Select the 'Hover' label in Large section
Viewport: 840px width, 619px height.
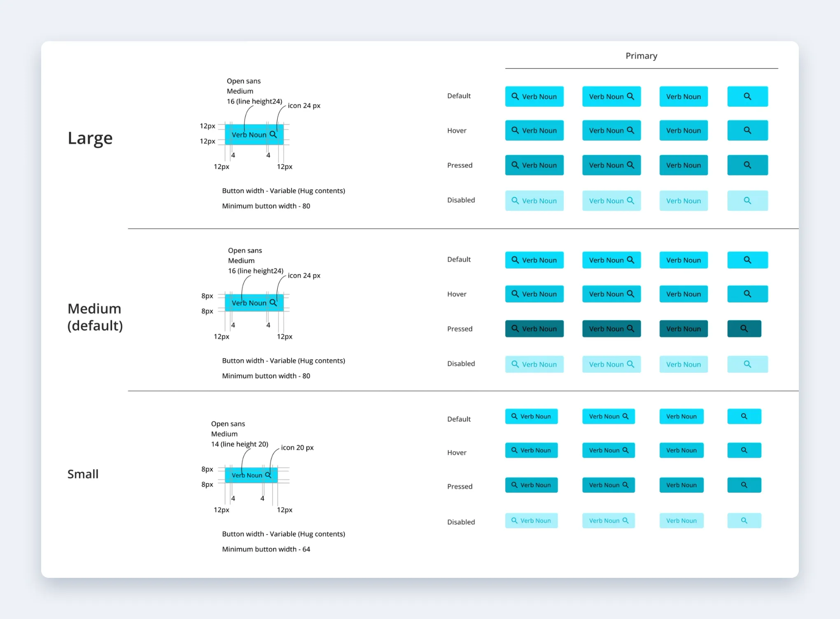coord(457,130)
